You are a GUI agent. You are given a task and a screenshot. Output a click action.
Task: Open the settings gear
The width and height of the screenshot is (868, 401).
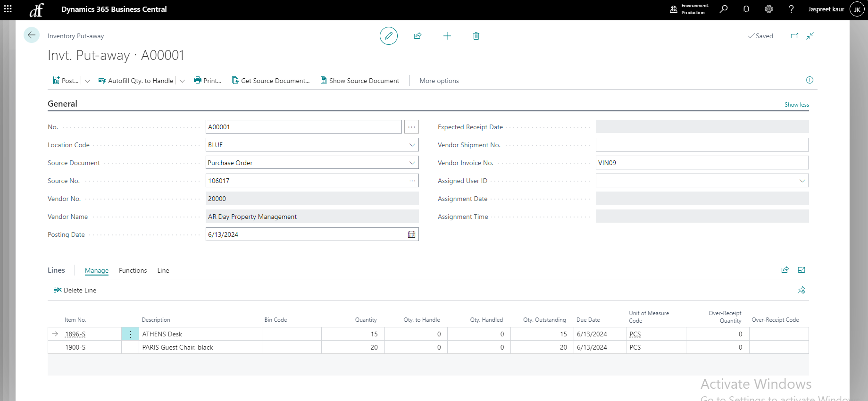pos(768,9)
